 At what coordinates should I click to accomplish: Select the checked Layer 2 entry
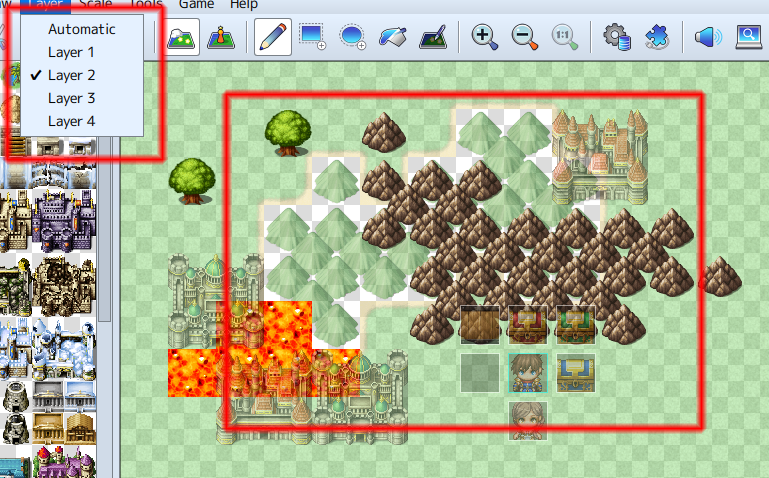(82, 75)
